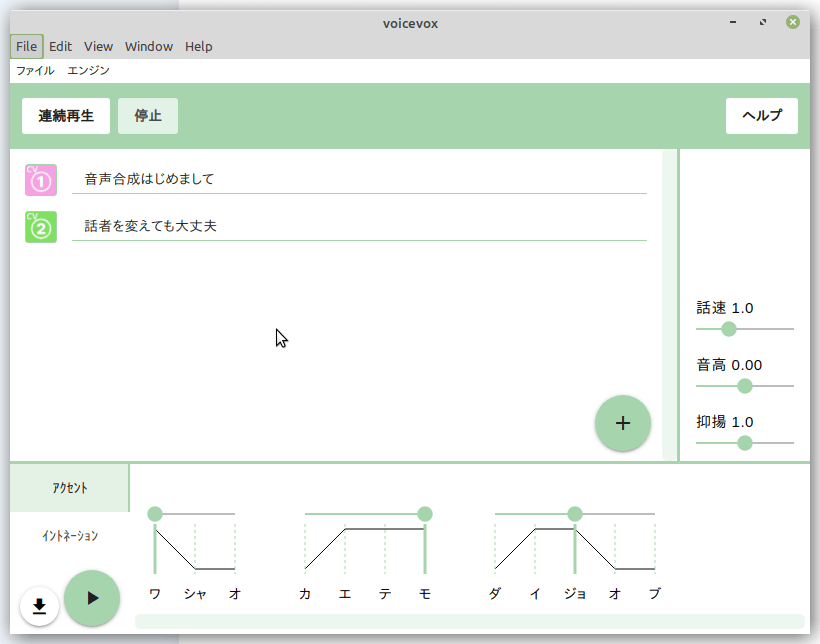Click the accent slider handle above カエテモ

[x=425, y=514]
